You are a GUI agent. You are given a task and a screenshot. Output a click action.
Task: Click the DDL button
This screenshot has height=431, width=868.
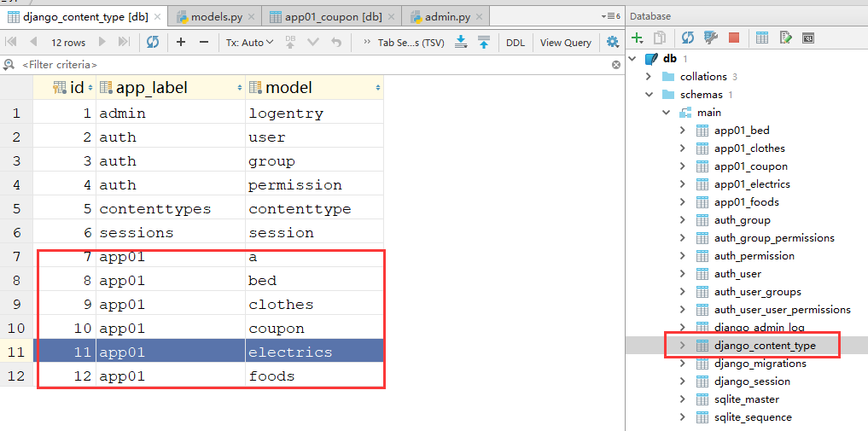pos(516,42)
